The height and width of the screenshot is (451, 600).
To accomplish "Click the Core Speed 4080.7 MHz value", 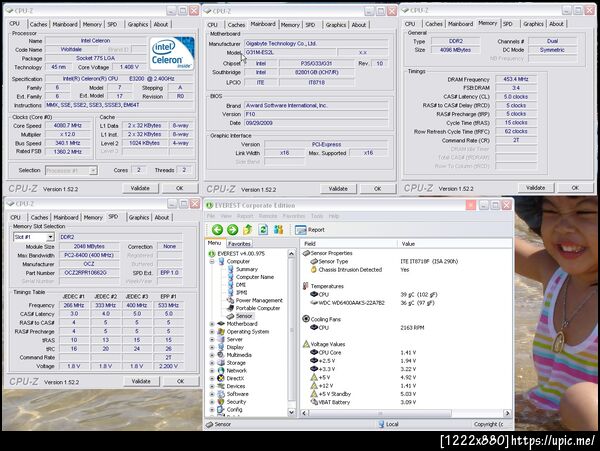I will [x=68, y=125].
